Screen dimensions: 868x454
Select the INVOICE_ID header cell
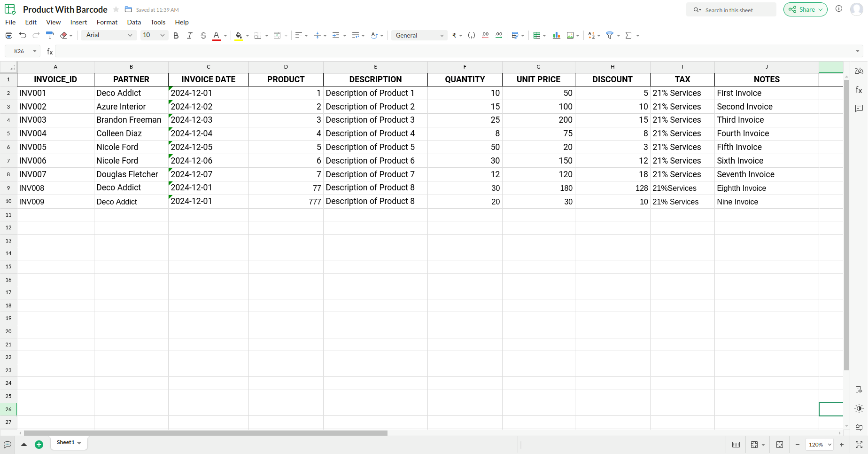(x=55, y=79)
